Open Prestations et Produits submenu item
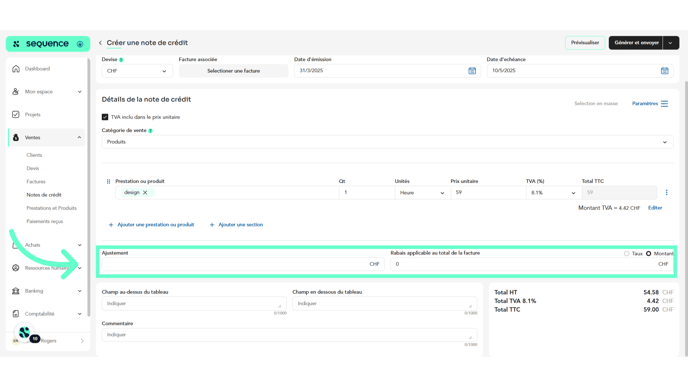This screenshot has width=688, height=387. point(51,208)
